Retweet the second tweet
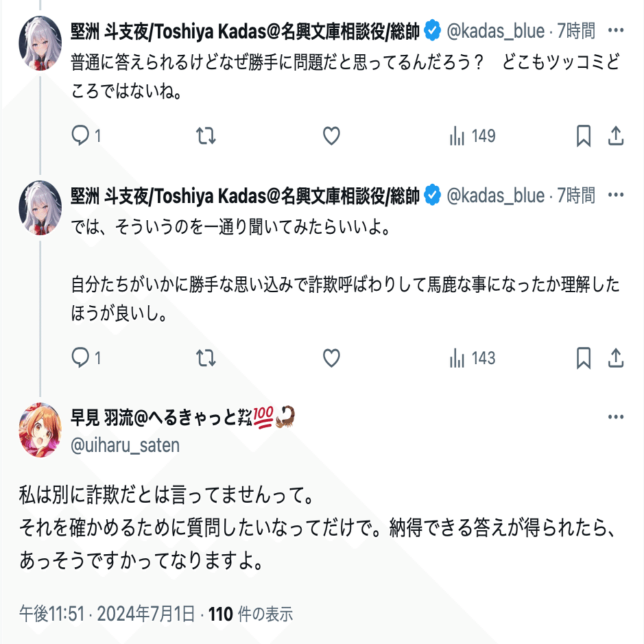This screenshot has width=644, height=644. point(206,358)
